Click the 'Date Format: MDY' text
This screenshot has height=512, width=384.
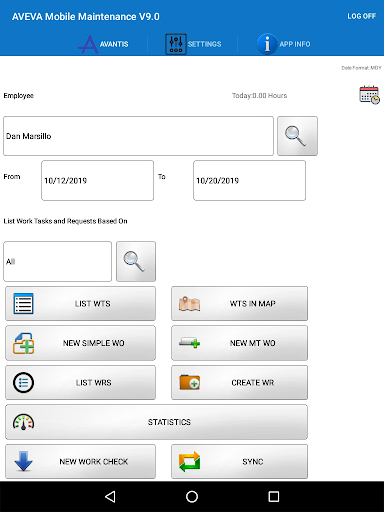tap(361, 68)
